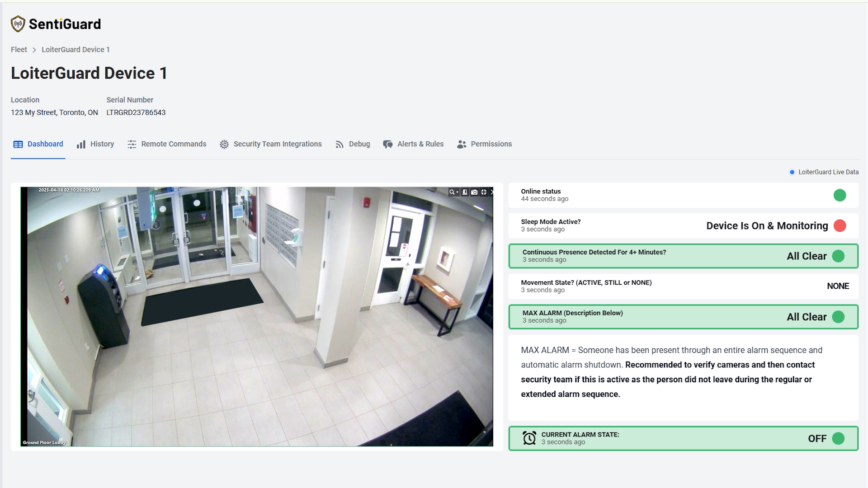Click All Clear in the MAX ALARM row
The image size is (868, 488).
[807, 317]
